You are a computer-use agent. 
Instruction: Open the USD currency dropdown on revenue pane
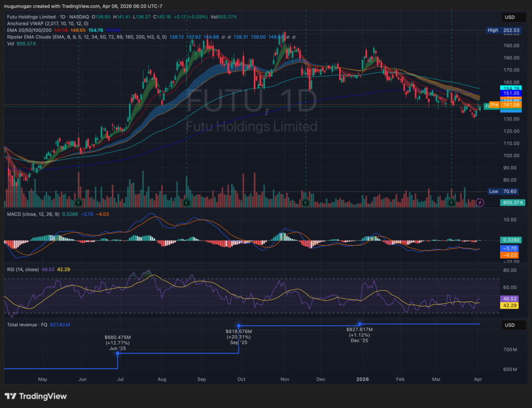(509, 325)
